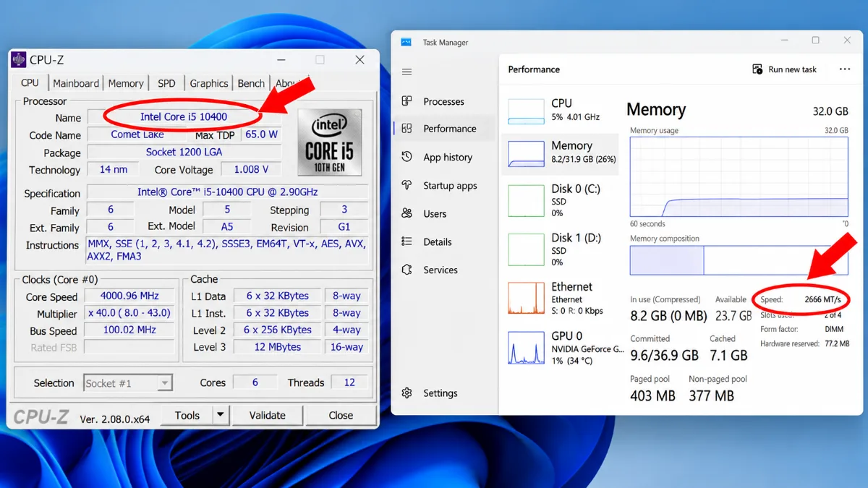Click the Close button in CPU-Z
The width and height of the screenshot is (868, 488).
point(341,415)
